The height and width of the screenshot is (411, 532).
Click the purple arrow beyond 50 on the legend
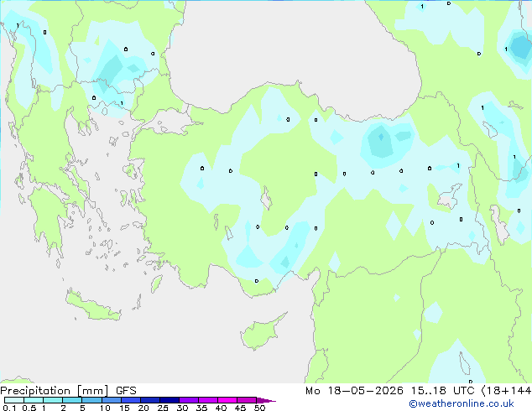point(266,400)
